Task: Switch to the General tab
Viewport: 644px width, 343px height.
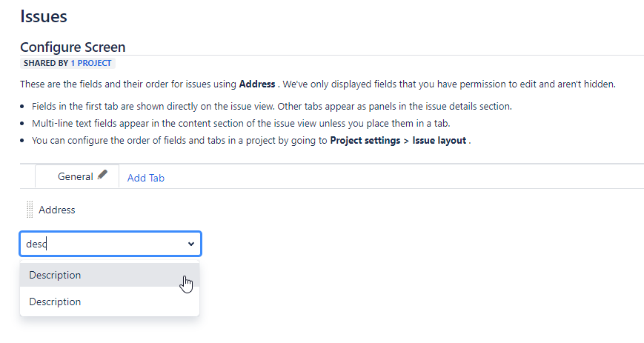Action: (76, 176)
